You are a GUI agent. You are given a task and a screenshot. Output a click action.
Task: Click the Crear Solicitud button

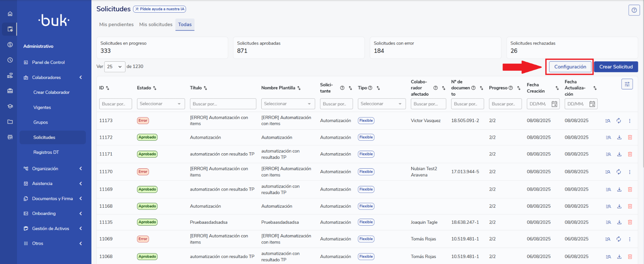tap(616, 67)
